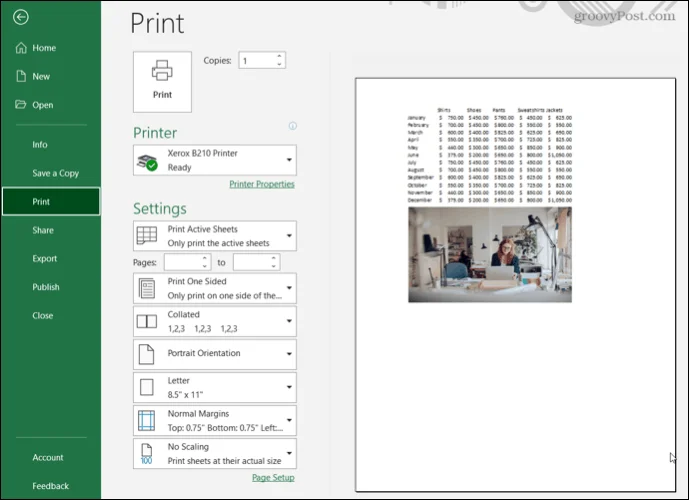This screenshot has height=500, width=689.
Task: Click the Xerox printer ready status icon
Action: tap(147, 162)
